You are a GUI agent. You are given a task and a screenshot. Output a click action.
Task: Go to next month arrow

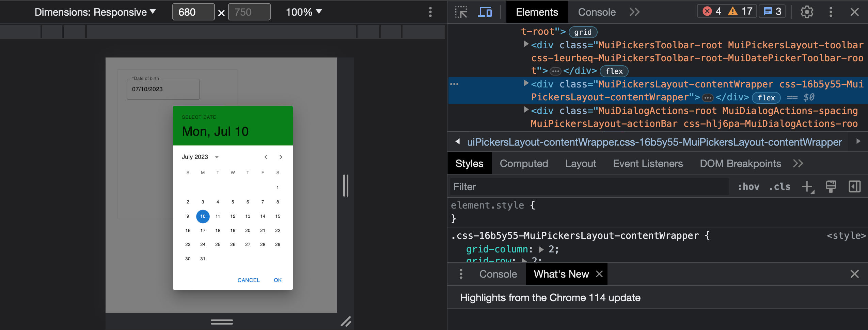tap(281, 157)
